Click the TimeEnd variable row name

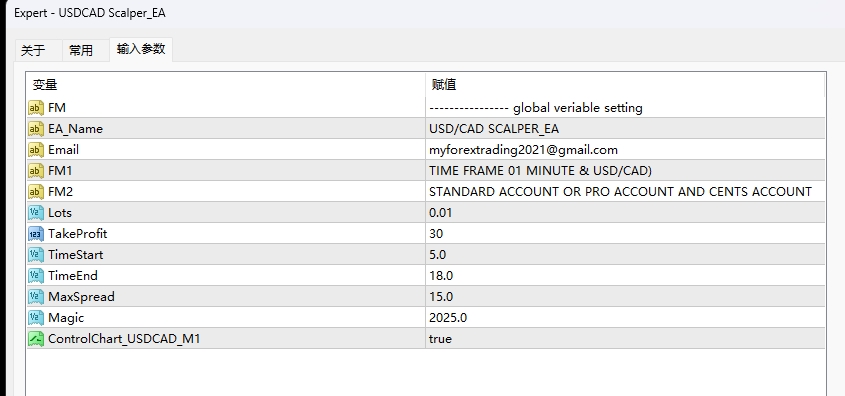73,276
